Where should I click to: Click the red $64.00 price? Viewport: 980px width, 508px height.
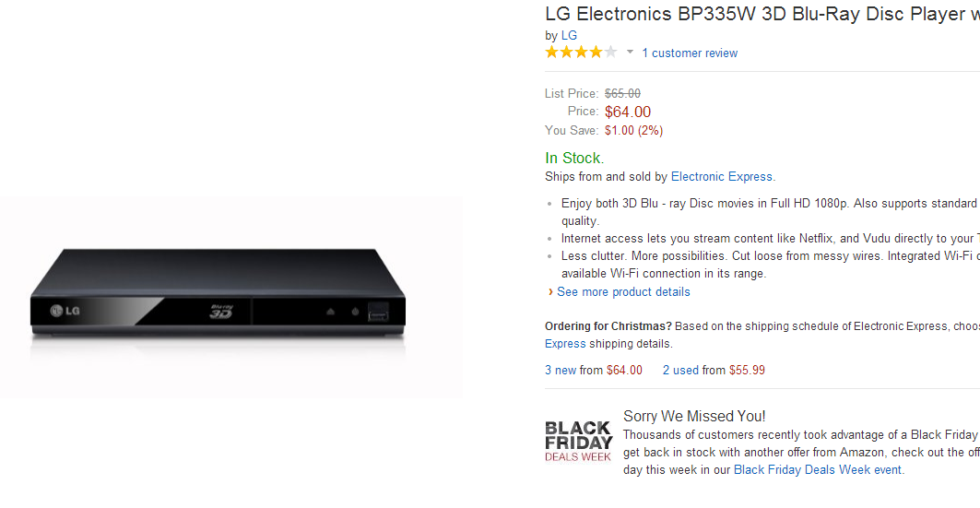click(628, 112)
